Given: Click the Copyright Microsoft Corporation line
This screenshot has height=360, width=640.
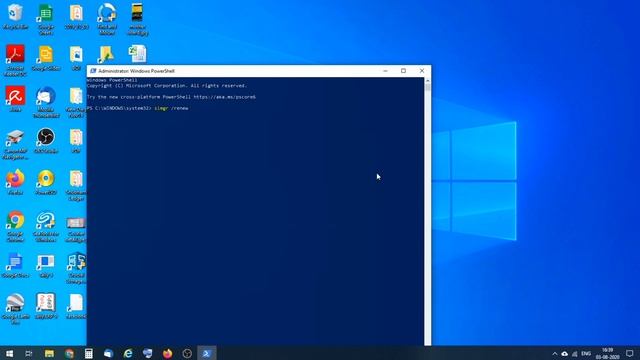Looking at the screenshot, I should 167,86.
